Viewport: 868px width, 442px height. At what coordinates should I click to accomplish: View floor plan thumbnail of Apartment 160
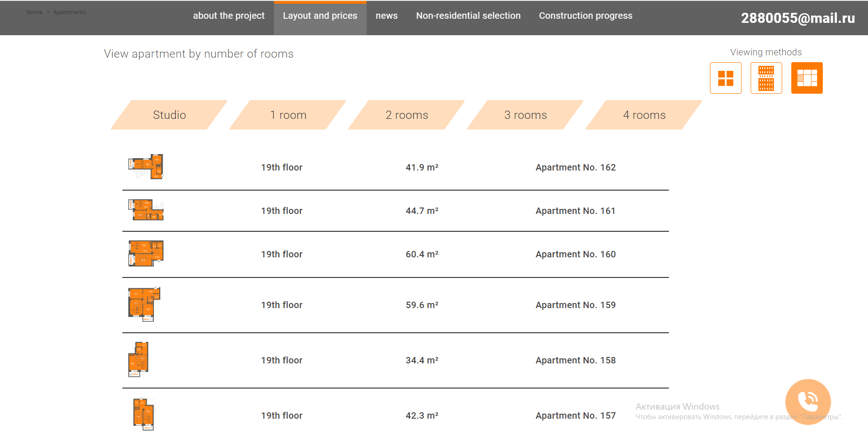click(x=146, y=253)
